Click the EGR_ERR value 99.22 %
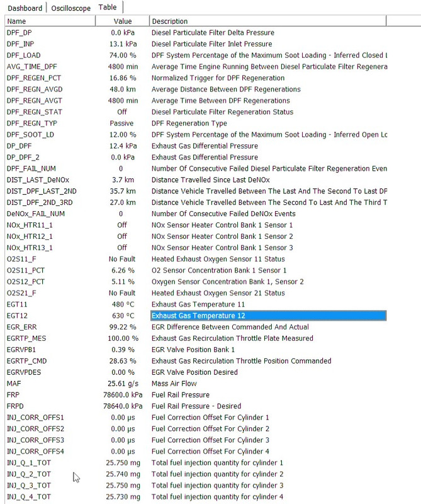The height and width of the screenshot is (504, 421). coord(123,327)
